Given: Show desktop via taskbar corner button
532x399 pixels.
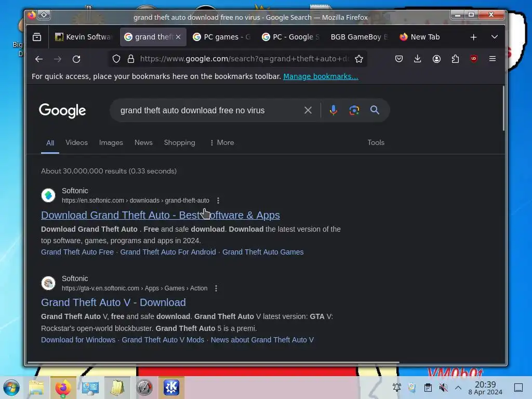Looking at the screenshot, I should [x=518, y=388].
